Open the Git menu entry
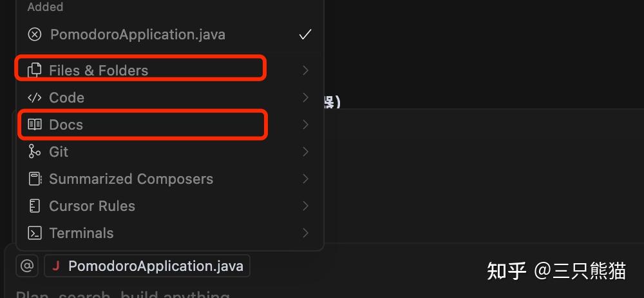 coord(59,152)
